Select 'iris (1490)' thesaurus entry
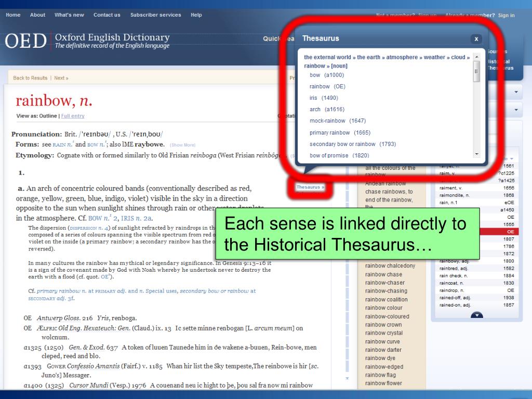 point(324,98)
